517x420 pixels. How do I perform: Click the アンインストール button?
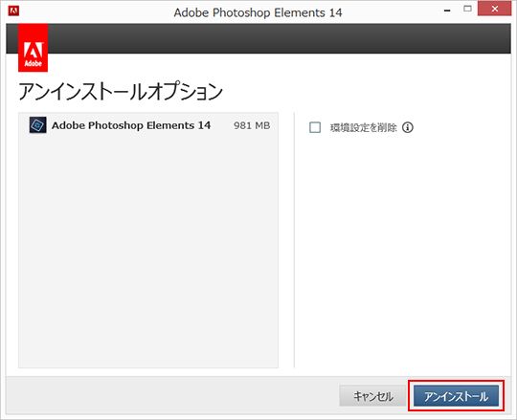click(x=457, y=396)
